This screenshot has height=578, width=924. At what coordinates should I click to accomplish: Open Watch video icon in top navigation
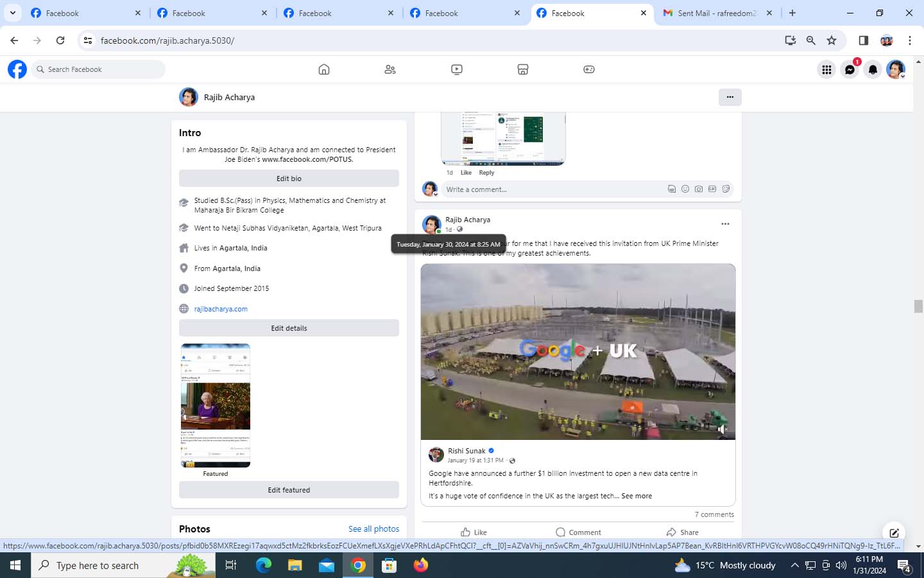pyautogui.click(x=457, y=69)
